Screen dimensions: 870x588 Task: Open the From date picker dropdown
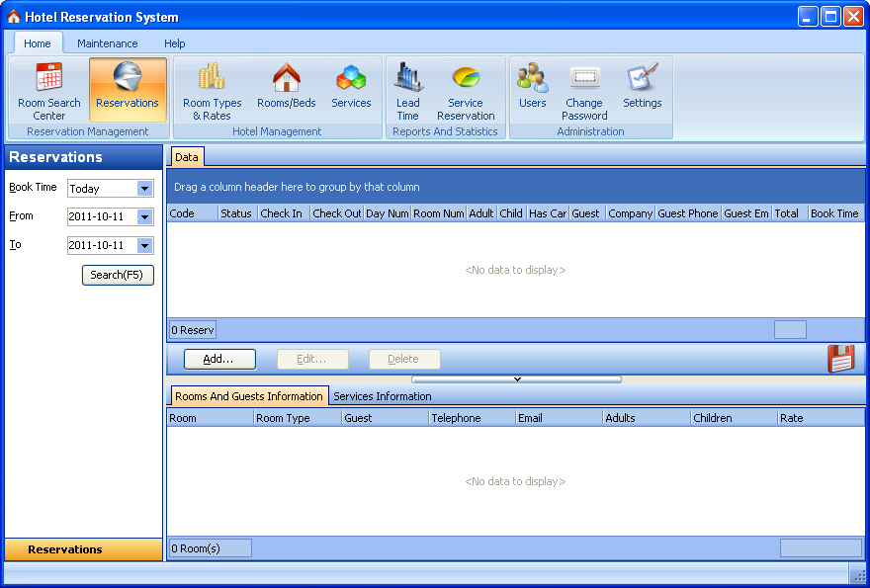pos(145,217)
